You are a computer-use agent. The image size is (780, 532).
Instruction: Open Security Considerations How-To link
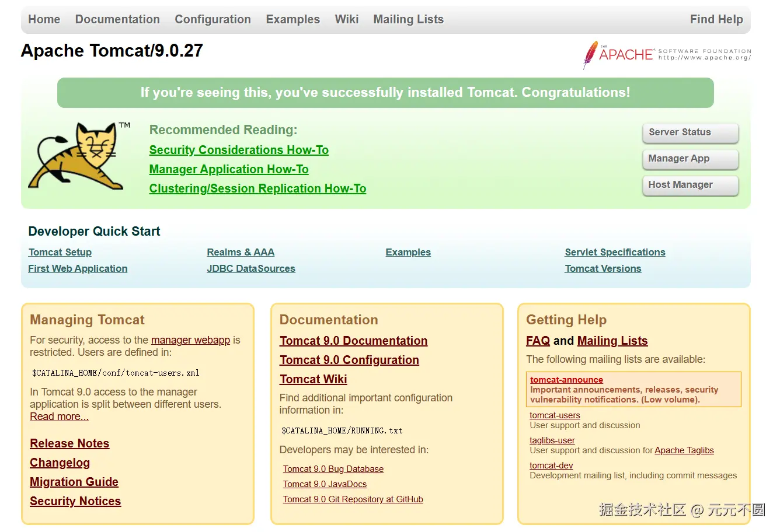(239, 150)
